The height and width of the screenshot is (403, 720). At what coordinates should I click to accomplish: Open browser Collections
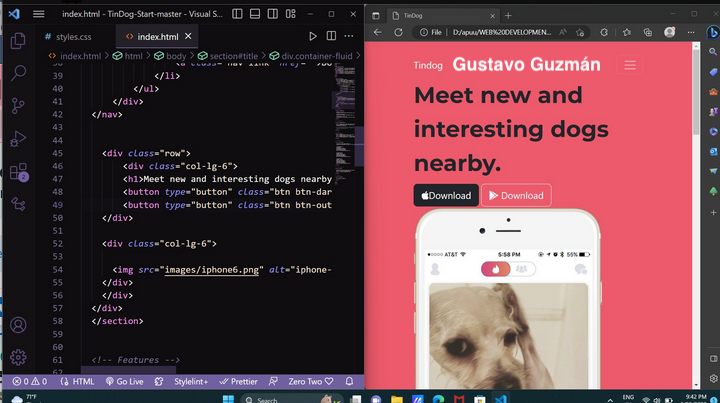[x=647, y=33]
